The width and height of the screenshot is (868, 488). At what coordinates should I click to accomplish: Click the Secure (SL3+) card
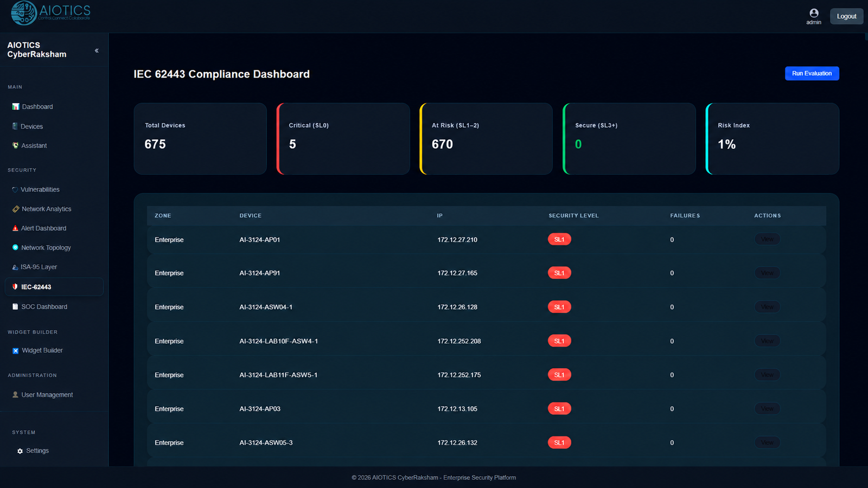629,139
